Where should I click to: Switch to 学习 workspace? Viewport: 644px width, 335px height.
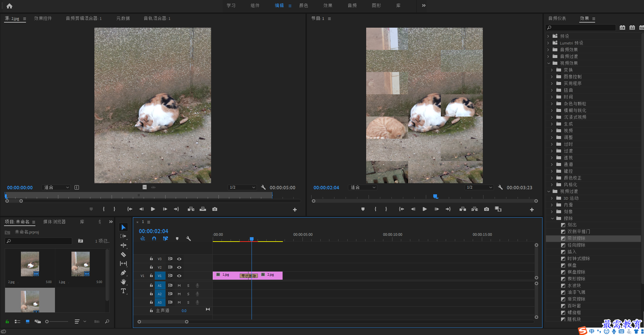[x=231, y=5]
